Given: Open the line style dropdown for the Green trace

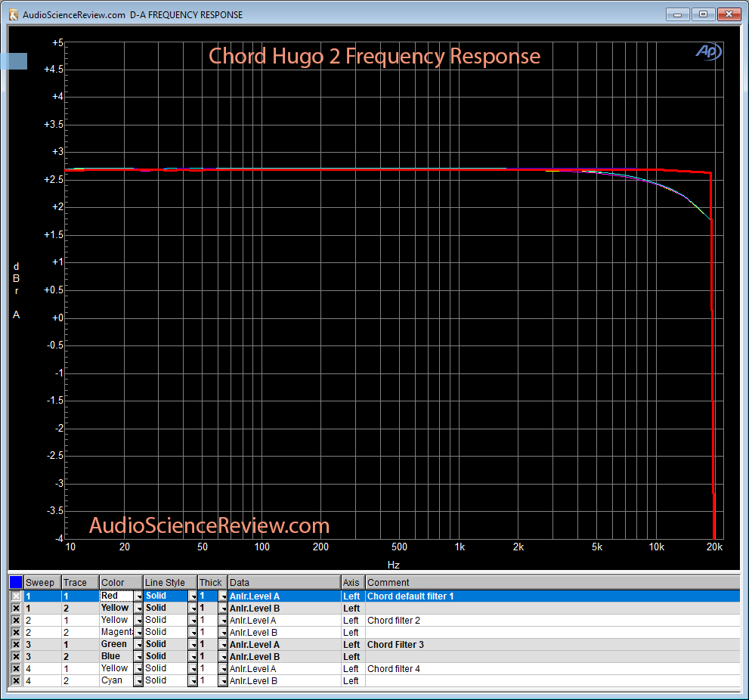Looking at the screenshot, I should (x=193, y=645).
